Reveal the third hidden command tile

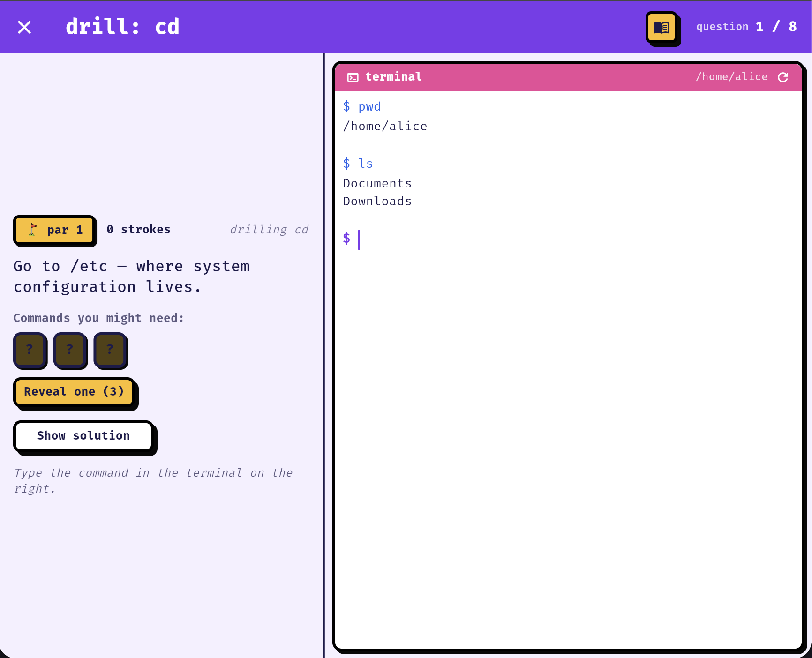110,349
